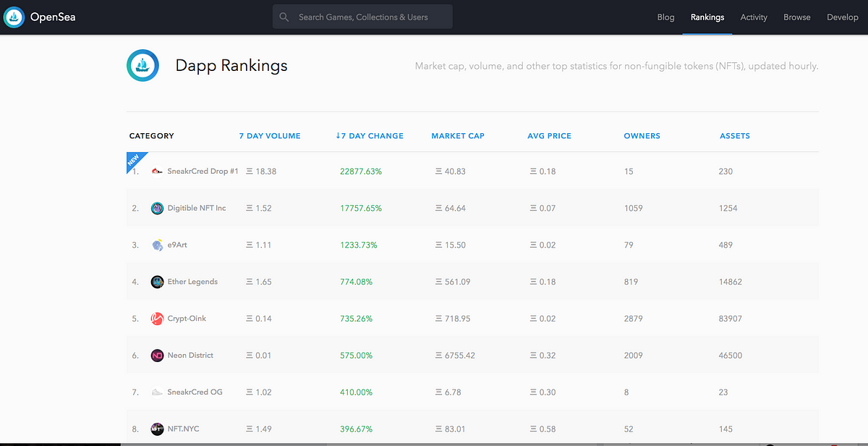The width and height of the screenshot is (868, 446).
Task: Click owners count 1059
Action: (x=633, y=209)
